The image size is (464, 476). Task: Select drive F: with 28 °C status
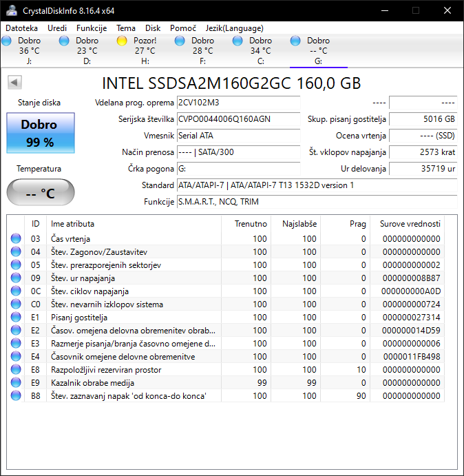[x=202, y=51]
